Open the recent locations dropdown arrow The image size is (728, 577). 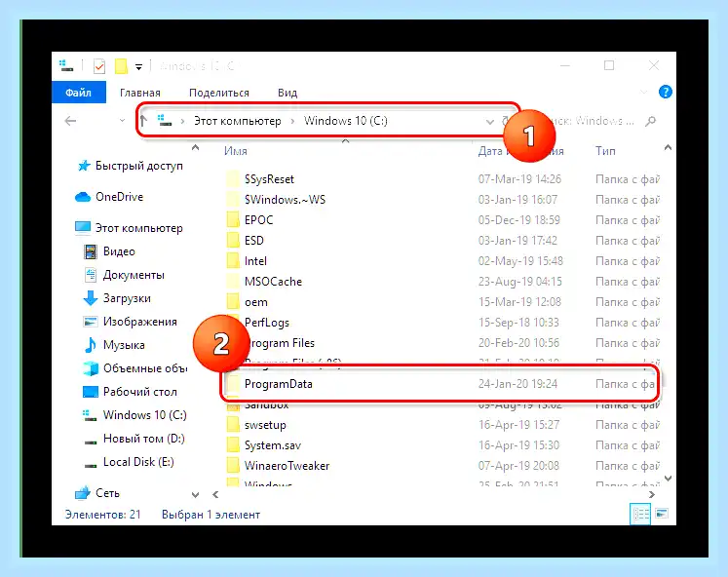[122, 120]
